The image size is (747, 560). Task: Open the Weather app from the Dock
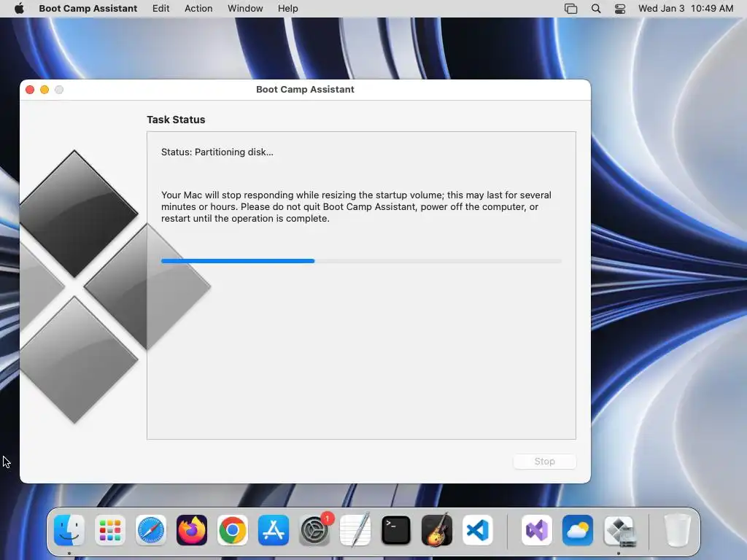(x=578, y=530)
